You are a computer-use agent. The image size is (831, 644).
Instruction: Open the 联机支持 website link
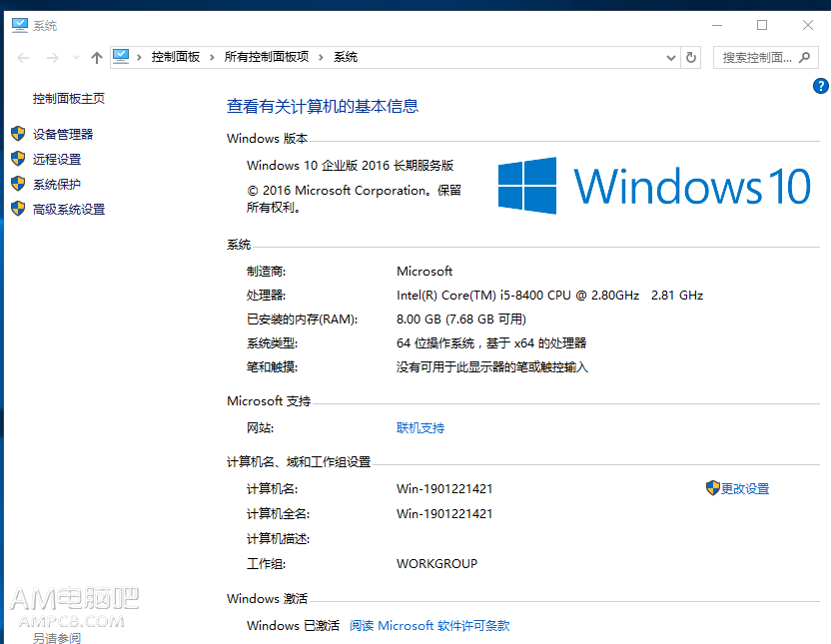click(420, 428)
